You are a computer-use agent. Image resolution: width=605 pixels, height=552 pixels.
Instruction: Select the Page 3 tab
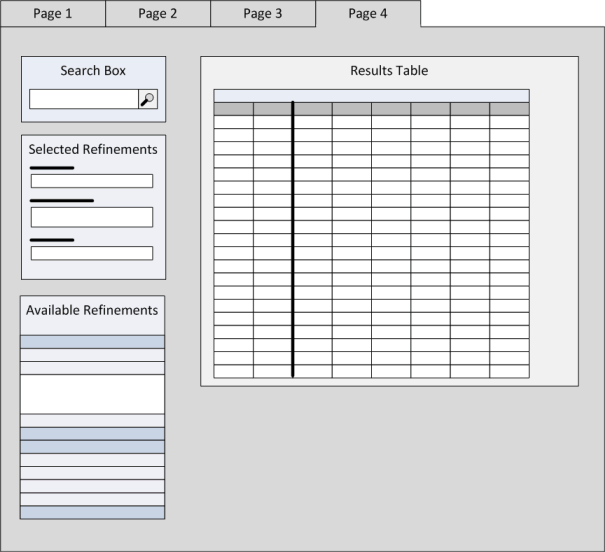[263, 14]
